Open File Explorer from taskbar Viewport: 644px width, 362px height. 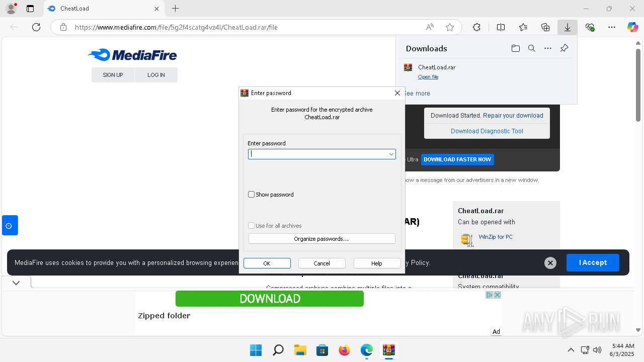pyautogui.click(x=300, y=350)
